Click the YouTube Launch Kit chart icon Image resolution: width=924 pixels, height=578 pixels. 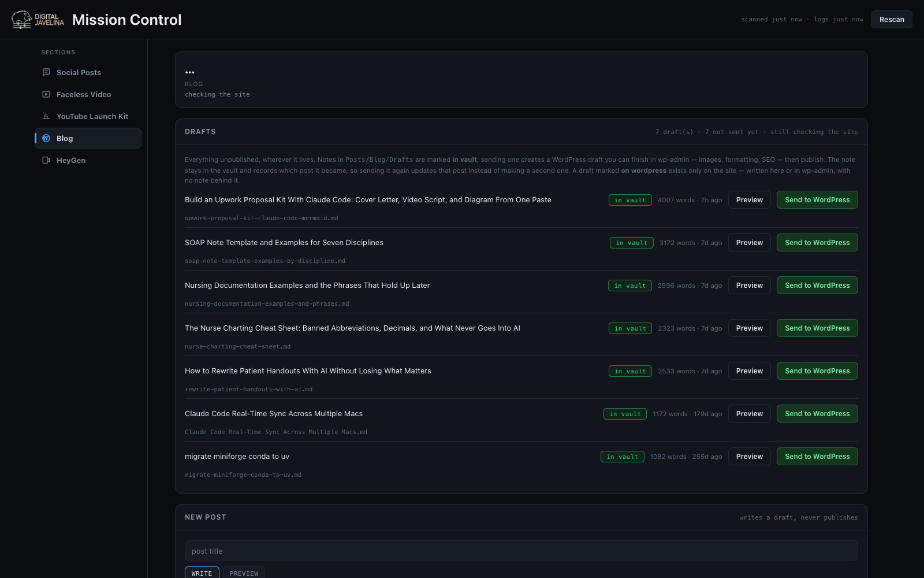pos(46,116)
